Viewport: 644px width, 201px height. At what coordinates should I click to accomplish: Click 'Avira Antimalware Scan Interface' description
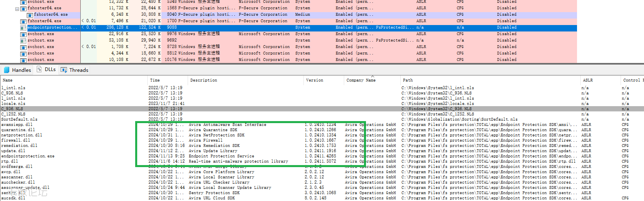[x=228, y=125]
